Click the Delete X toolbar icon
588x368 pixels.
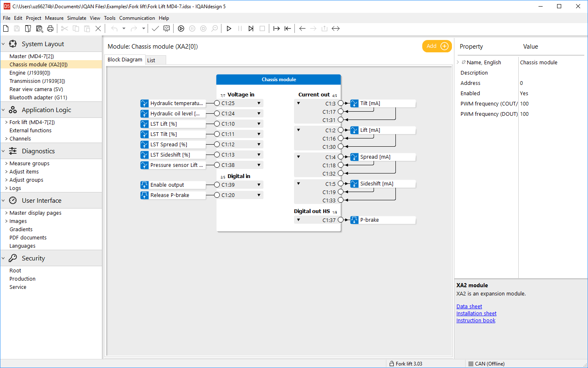[x=98, y=28]
